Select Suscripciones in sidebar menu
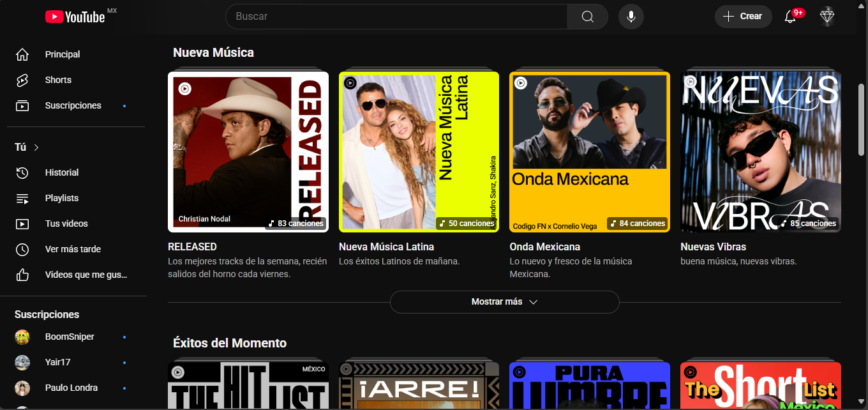Screen dimensions: 868x410 click(x=73, y=105)
